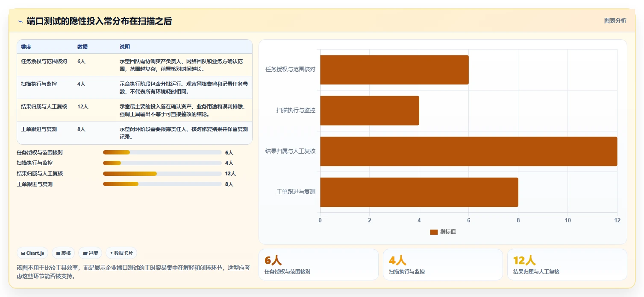This screenshot has height=297, width=644.
Task: Click the 数据 table column header
Action: point(82,47)
